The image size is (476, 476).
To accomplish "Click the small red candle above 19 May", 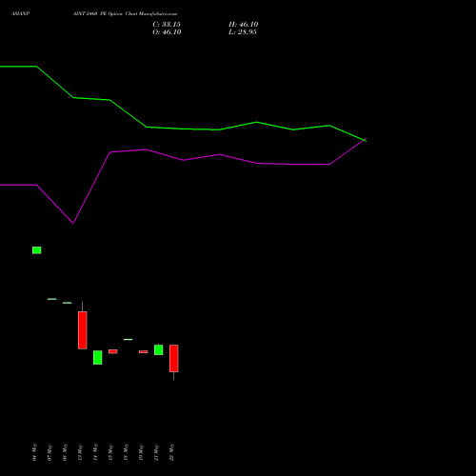I will (x=144, y=351).
